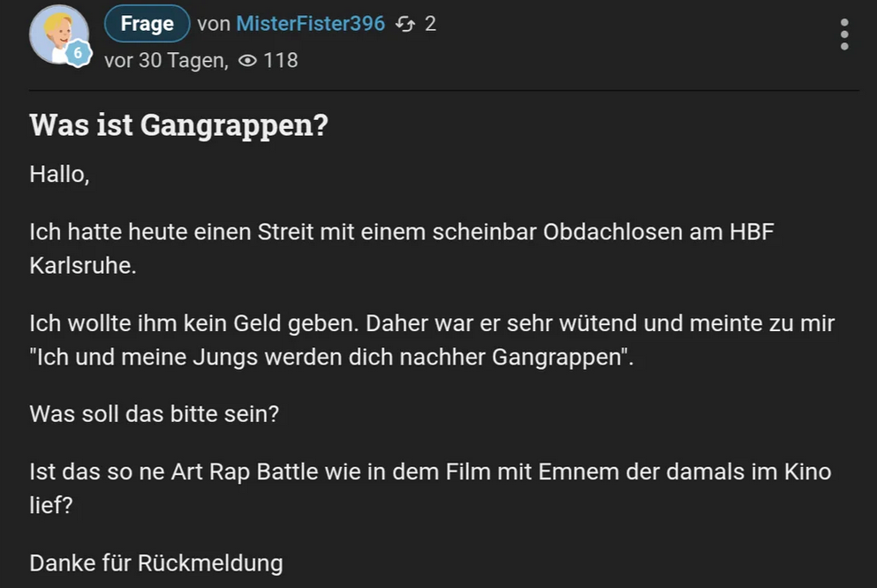Click the asker's profile avatar
877x588 pixels.
pyautogui.click(x=57, y=33)
